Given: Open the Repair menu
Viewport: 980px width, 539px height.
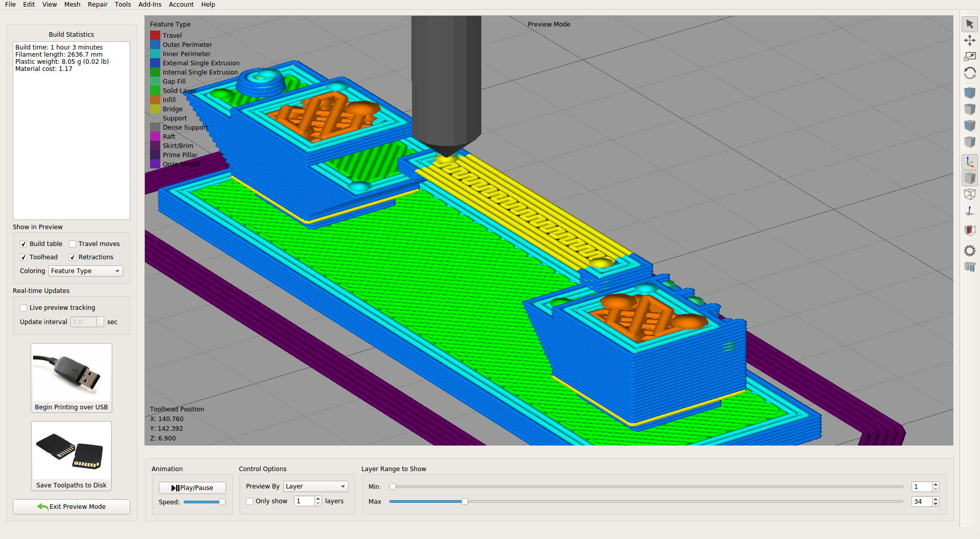Looking at the screenshot, I should (97, 5).
